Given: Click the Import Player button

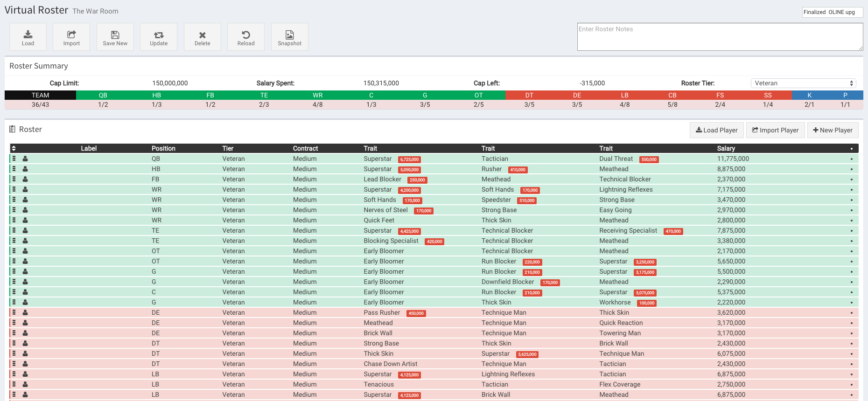Looking at the screenshot, I should click(775, 130).
